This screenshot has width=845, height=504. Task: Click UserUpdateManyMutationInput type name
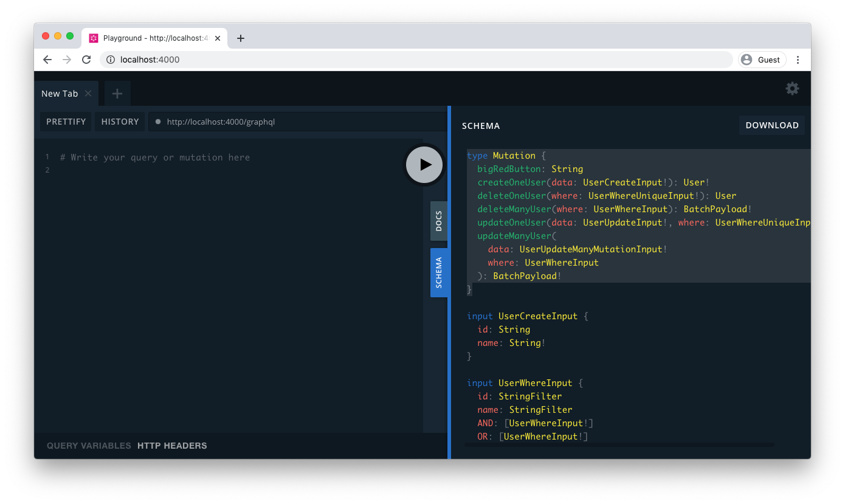click(591, 249)
